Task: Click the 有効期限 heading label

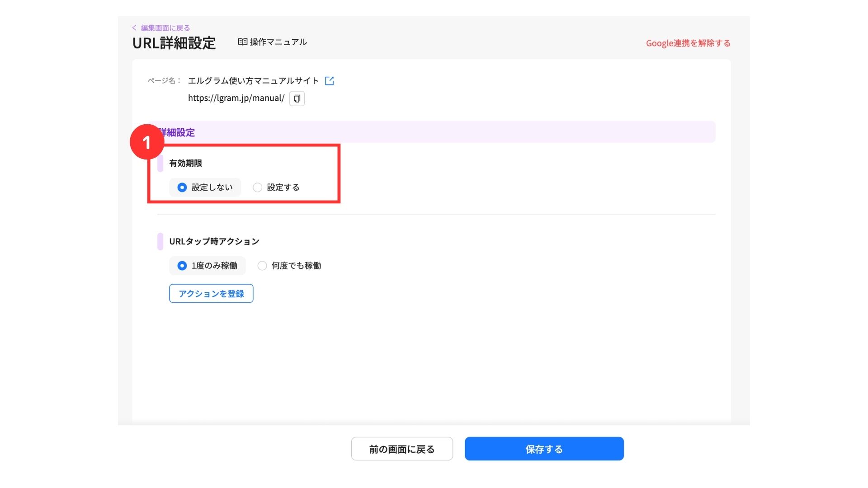Action: 185,163
